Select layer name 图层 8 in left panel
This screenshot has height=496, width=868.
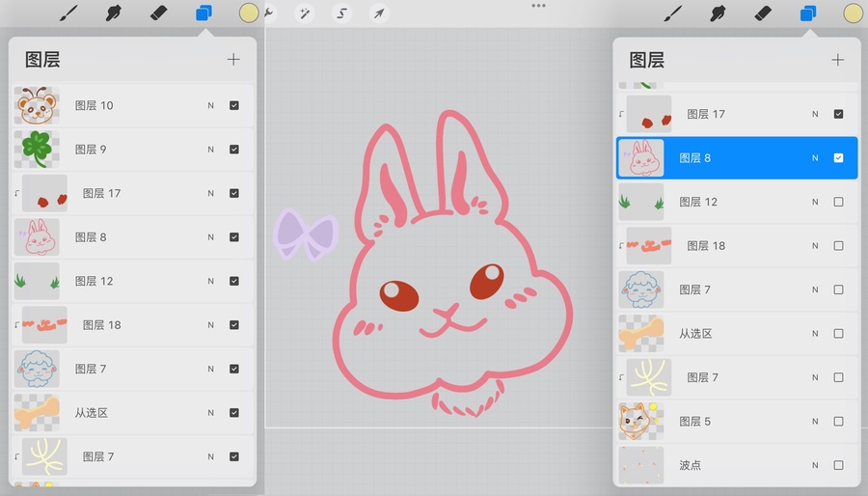tap(91, 237)
